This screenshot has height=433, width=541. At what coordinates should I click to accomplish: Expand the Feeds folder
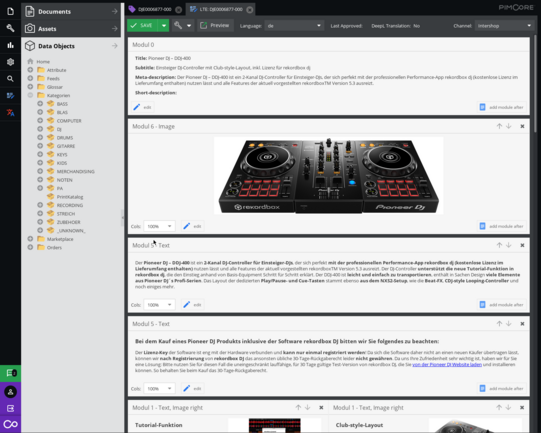(30, 78)
